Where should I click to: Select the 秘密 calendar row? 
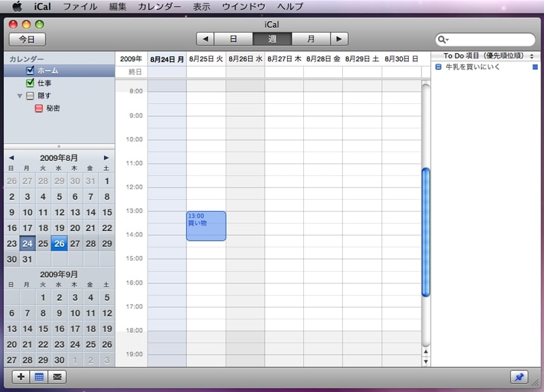click(x=59, y=108)
